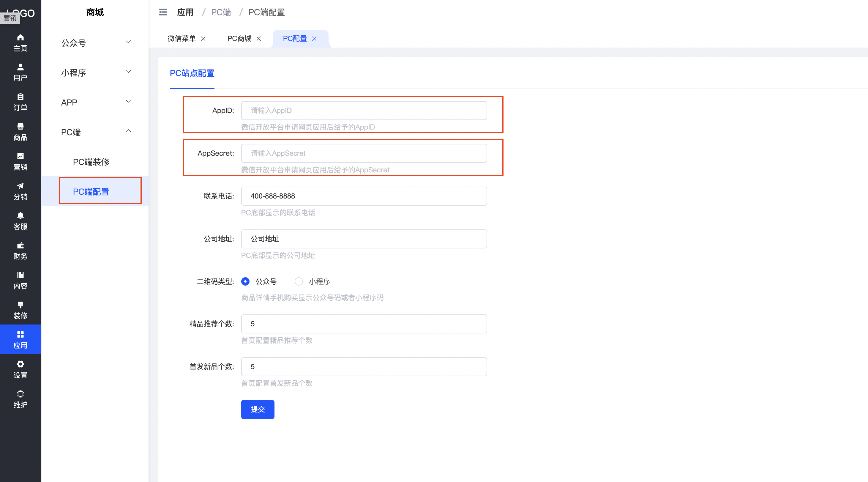Close the 微信菜单 tab
The image size is (868, 482).
tap(203, 39)
